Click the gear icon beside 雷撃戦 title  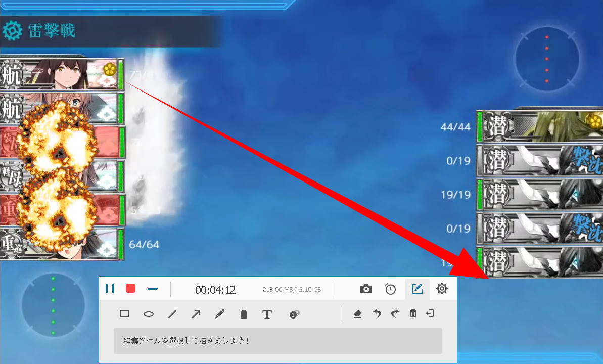[x=12, y=30]
